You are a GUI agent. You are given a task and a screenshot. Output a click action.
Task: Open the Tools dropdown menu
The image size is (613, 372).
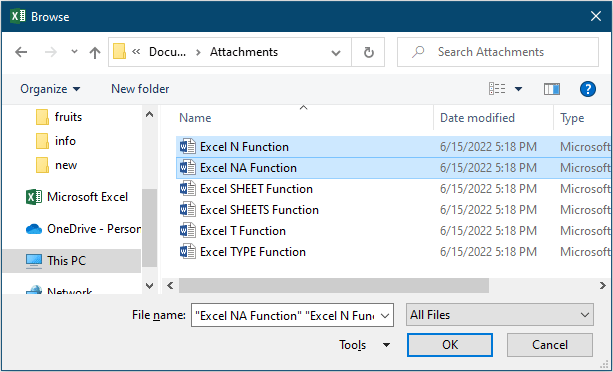364,345
